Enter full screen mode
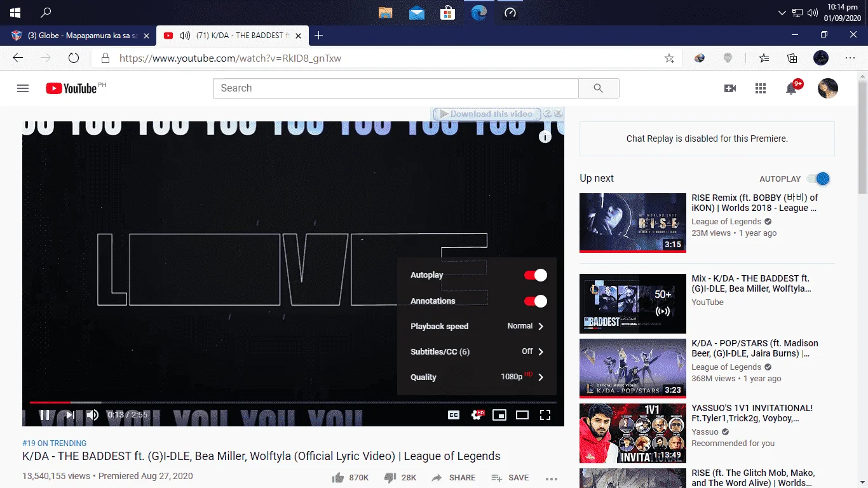The width and height of the screenshot is (868, 488). [545, 415]
